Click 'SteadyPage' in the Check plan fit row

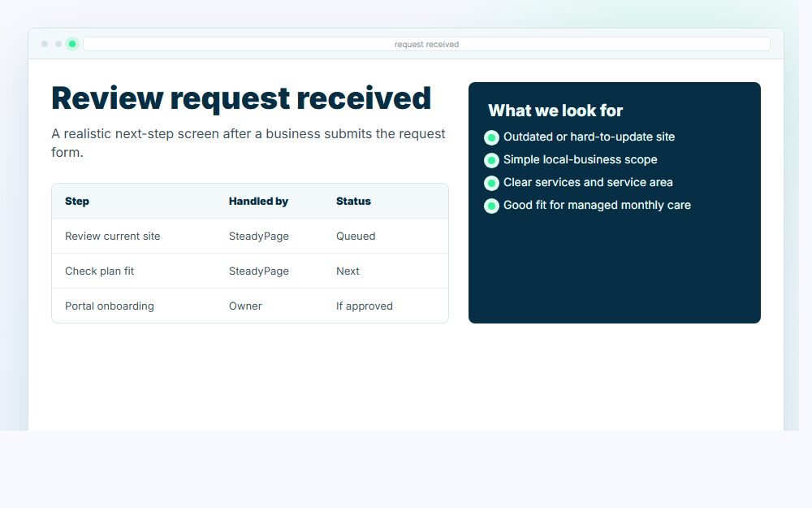click(x=259, y=271)
